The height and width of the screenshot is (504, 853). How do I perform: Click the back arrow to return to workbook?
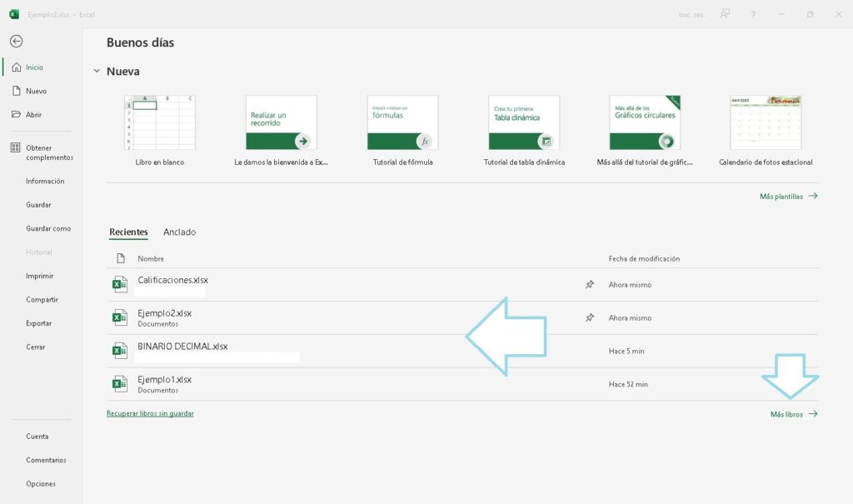(16, 42)
